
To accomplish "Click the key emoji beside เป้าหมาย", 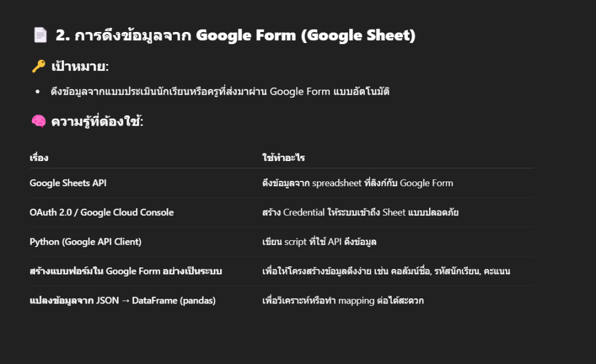I will [38, 67].
